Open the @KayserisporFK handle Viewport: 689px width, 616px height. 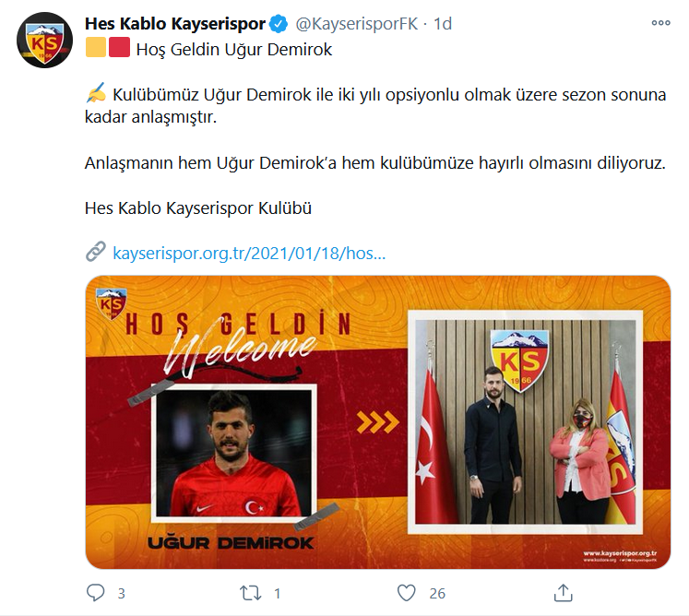[356, 24]
